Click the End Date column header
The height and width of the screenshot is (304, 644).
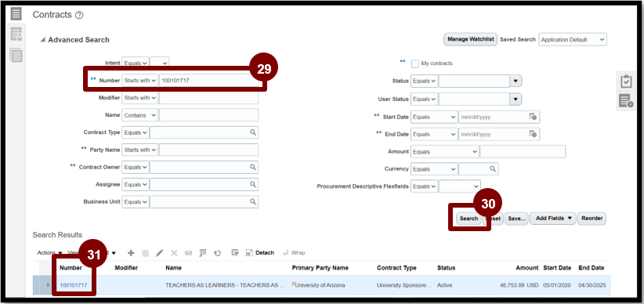[x=591, y=268]
